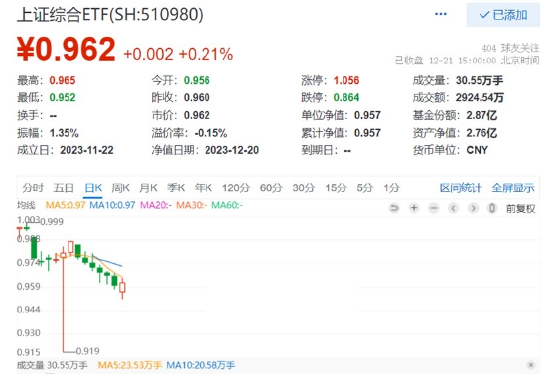Click the latest red candlestick on chart
Viewport: 550px width, 375px height.
tap(122, 288)
